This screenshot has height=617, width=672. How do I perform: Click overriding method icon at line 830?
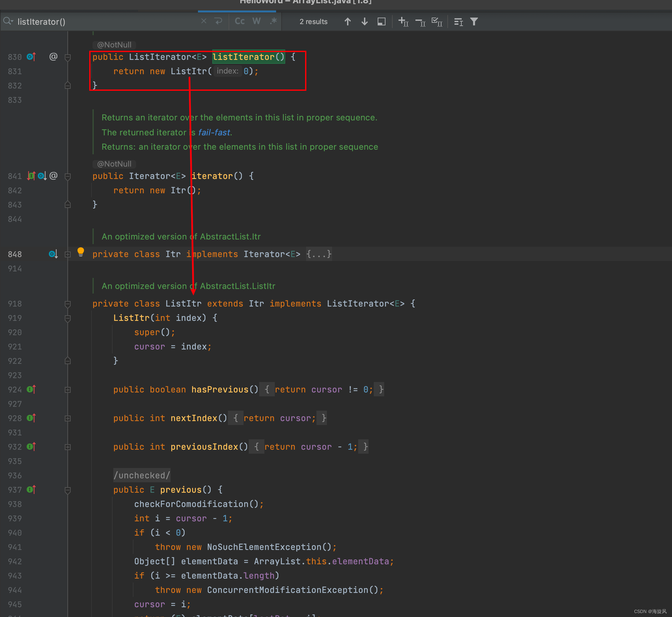[31, 57]
